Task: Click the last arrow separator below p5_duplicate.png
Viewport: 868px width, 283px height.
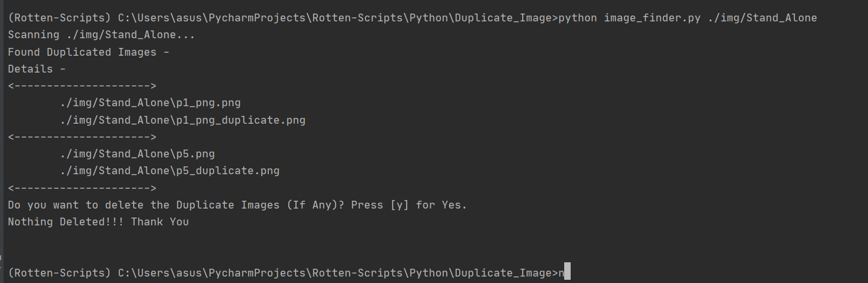Action: (82, 188)
